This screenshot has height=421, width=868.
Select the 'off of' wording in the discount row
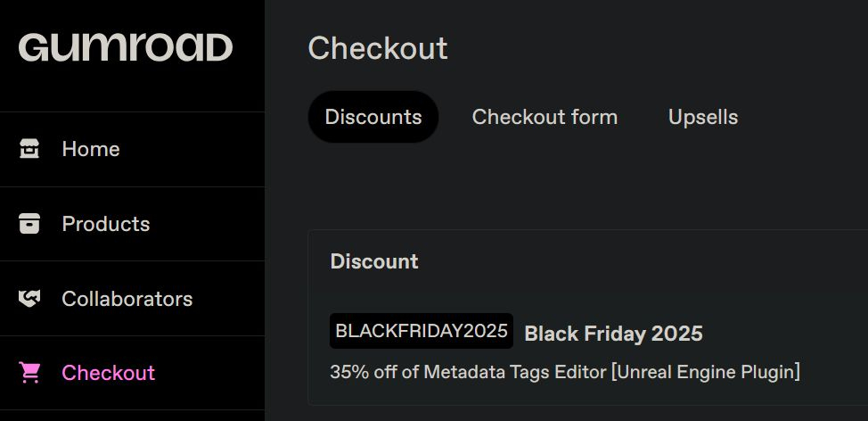pyautogui.click(x=396, y=371)
